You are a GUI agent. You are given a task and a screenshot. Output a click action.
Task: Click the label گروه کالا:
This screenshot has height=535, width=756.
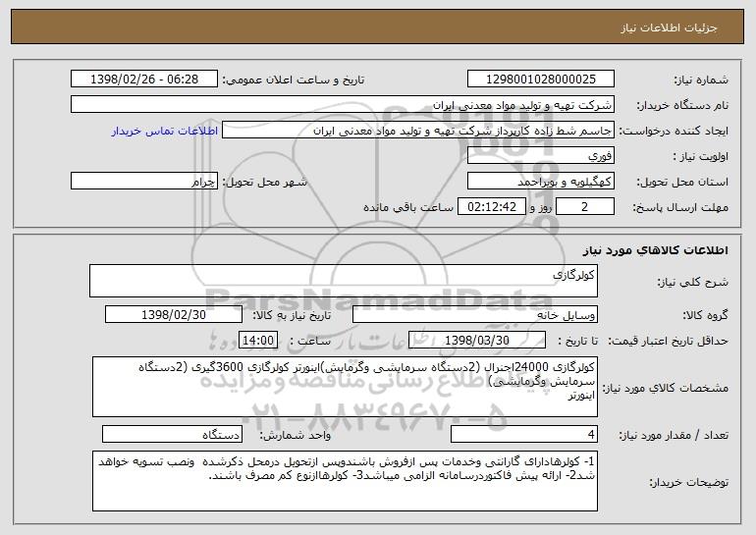coord(705,315)
